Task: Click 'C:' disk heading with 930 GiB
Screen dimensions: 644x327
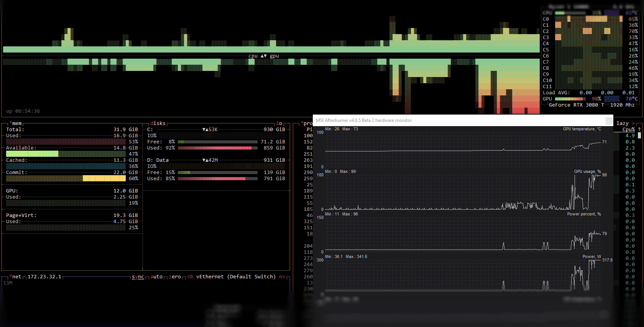Action: (x=216, y=130)
